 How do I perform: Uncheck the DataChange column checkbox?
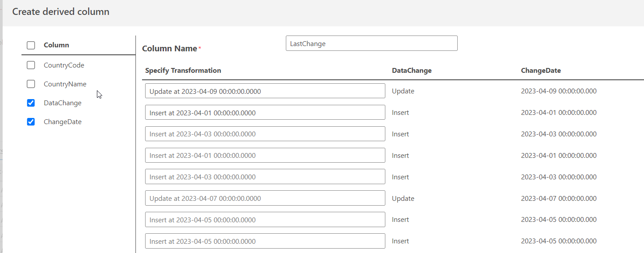coord(31,103)
